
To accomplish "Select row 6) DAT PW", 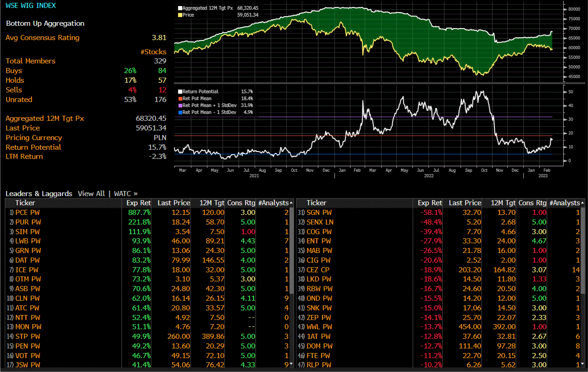I will (147, 260).
